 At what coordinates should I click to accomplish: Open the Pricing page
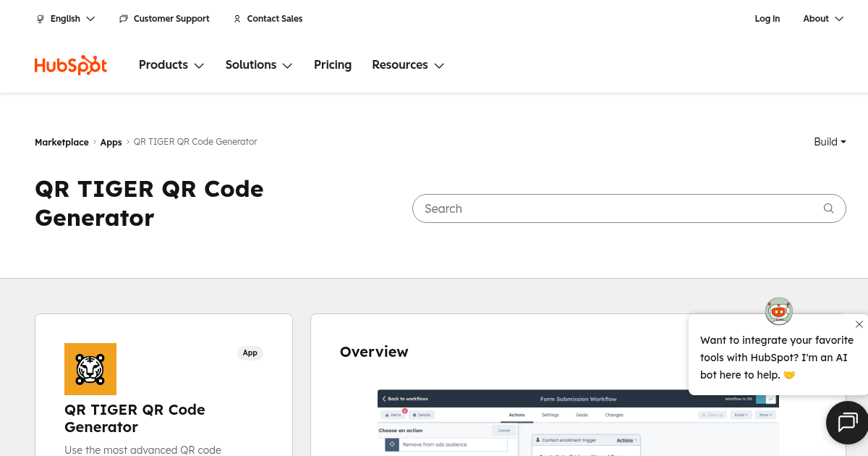(x=333, y=65)
